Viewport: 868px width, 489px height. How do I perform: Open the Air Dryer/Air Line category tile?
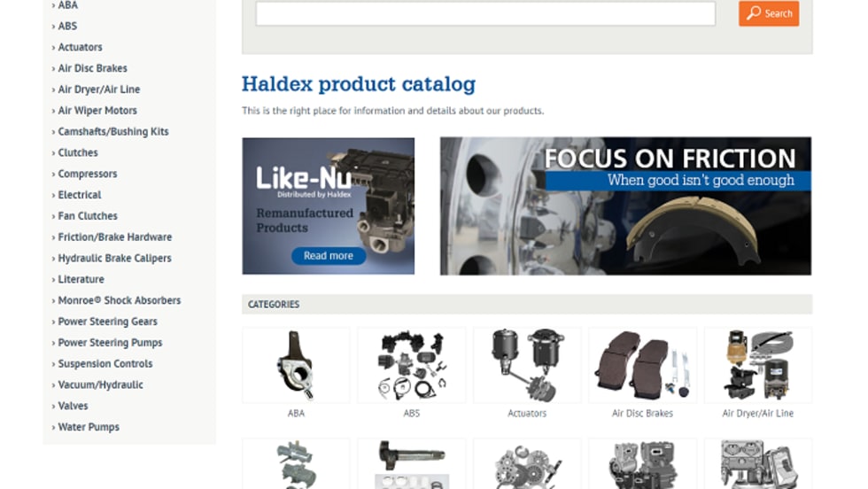click(x=758, y=366)
